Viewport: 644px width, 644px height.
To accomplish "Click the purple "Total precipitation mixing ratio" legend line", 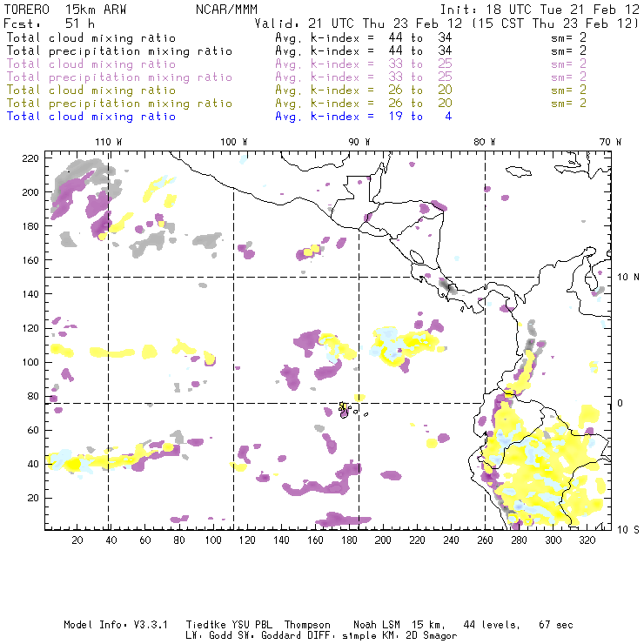I will point(119,77).
